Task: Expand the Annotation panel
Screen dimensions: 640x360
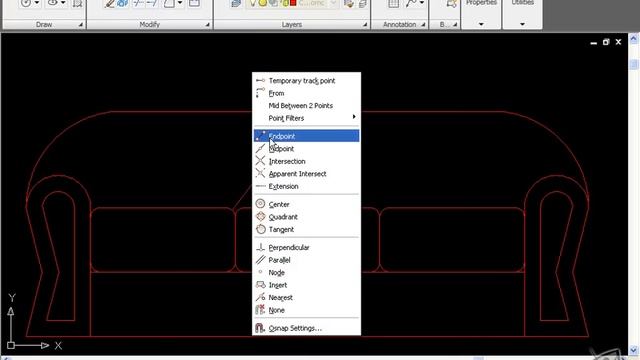Action: pyautogui.click(x=423, y=25)
